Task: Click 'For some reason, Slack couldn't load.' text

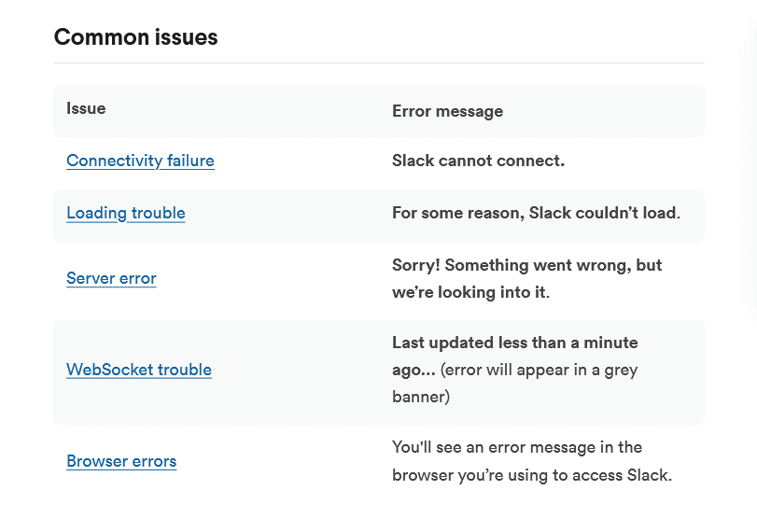Action: tap(536, 213)
